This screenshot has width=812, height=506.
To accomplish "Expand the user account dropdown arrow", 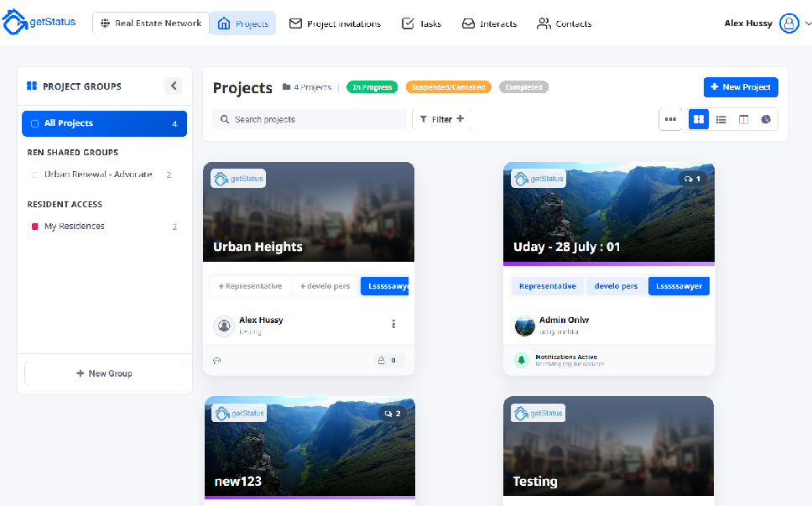I will point(807,23).
